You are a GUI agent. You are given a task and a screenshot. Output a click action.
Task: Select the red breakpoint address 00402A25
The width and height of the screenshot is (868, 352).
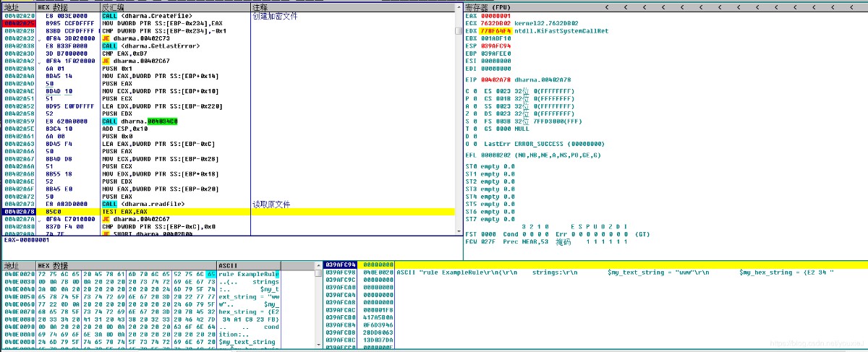click(17, 23)
